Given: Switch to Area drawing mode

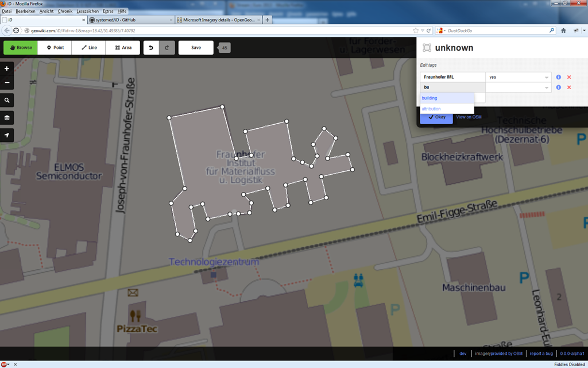Looking at the screenshot, I should (123, 48).
